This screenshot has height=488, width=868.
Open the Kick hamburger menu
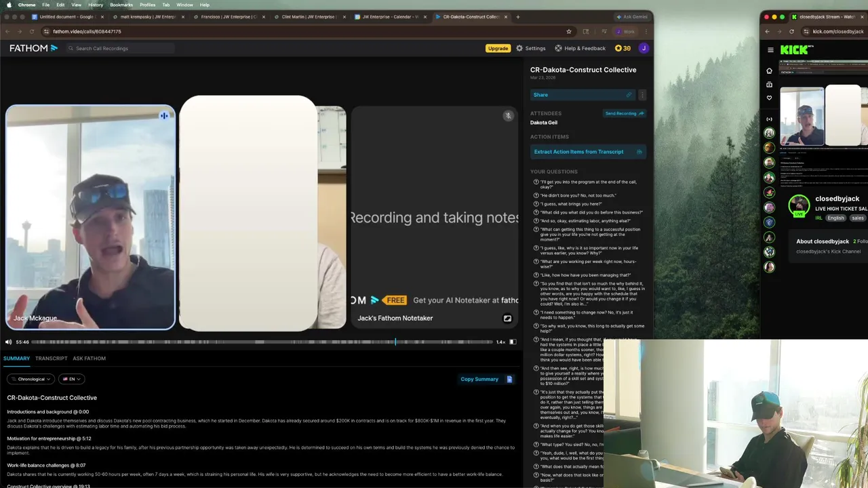click(770, 49)
